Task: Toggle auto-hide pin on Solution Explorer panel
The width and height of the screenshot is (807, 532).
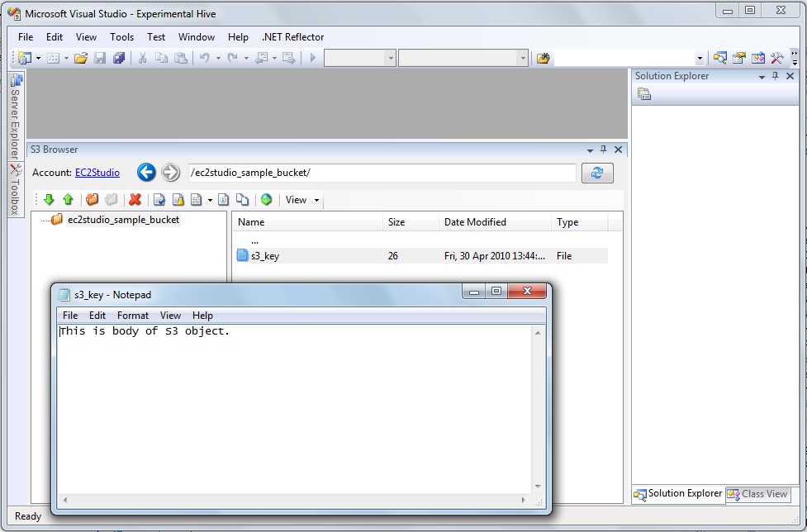Action: click(776, 76)
